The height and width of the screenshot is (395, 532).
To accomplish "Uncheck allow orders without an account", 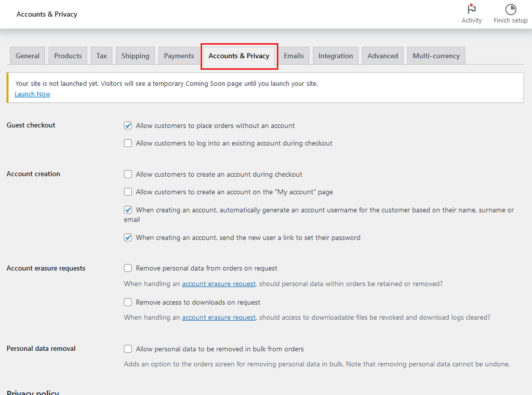I will [x=128, y=126].
